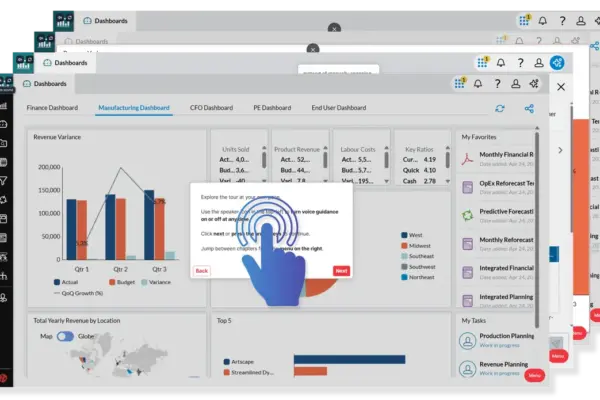This screenshot has width=600, height=400.
Task: Open notifications bell in the front window
Action: (478, 83)
